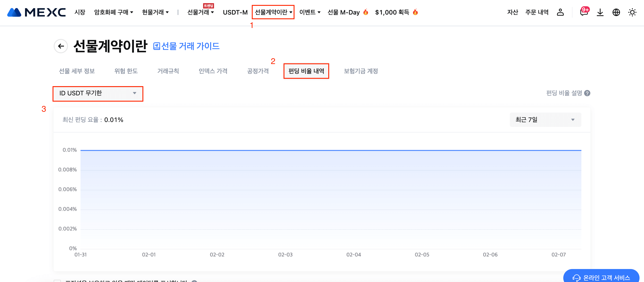The width and height of the screenshot is (644, 282).
Task: Click the download app icon
Action: click(600, 12)
